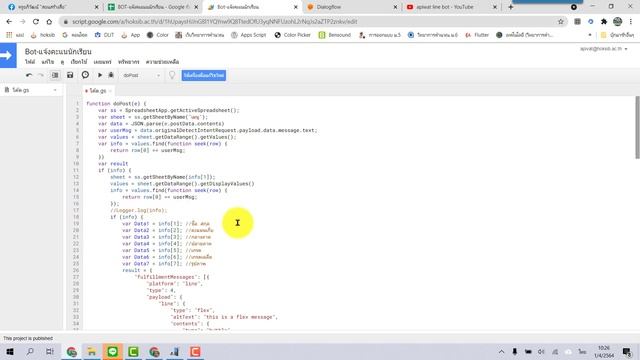Open the DUT bookmark

104,35
